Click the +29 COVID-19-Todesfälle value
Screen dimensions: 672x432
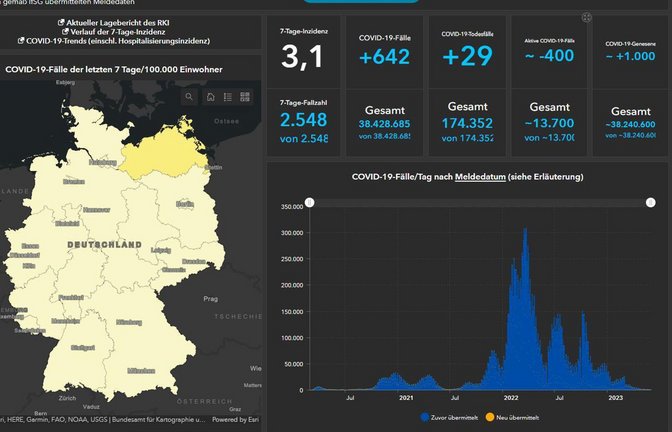coord(467,56)
